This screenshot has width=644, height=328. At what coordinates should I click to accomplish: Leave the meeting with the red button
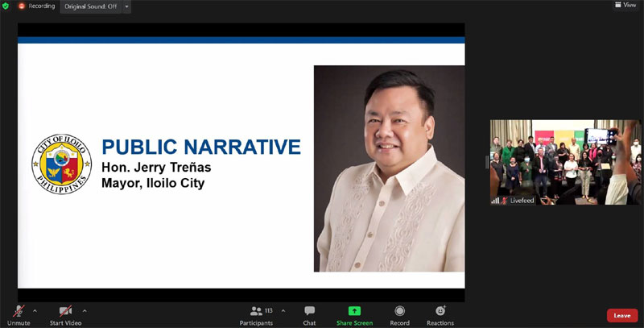pyautogui.click(x=621, y=315)
